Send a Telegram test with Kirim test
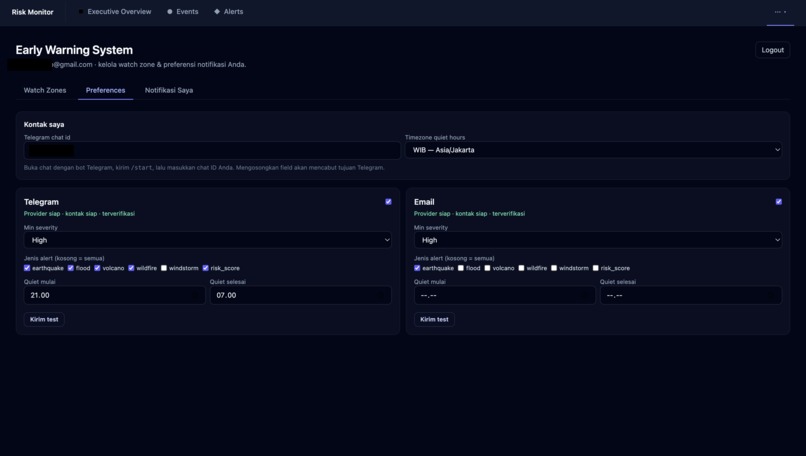The height and width of the screenshot is (456, 806). [44, 319]
